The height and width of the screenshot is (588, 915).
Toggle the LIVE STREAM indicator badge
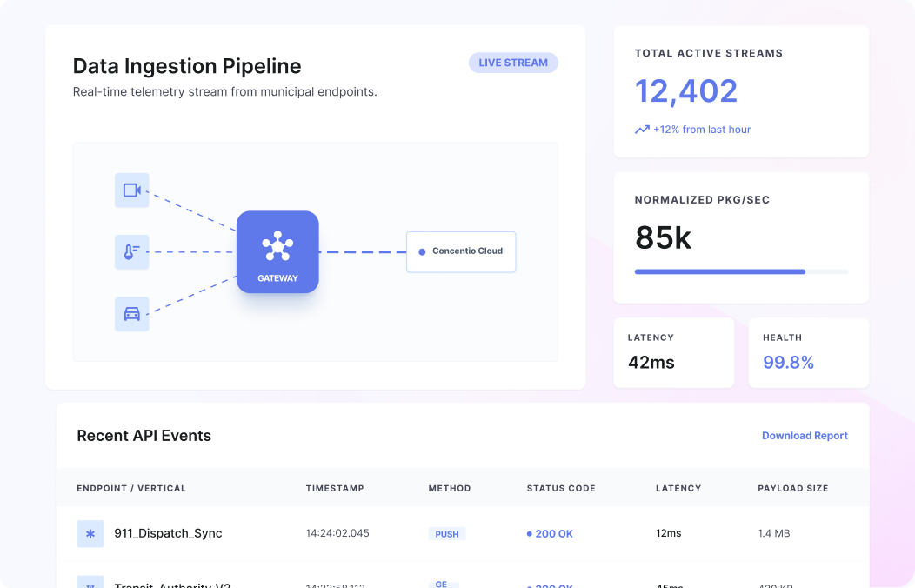coord(513,63)
